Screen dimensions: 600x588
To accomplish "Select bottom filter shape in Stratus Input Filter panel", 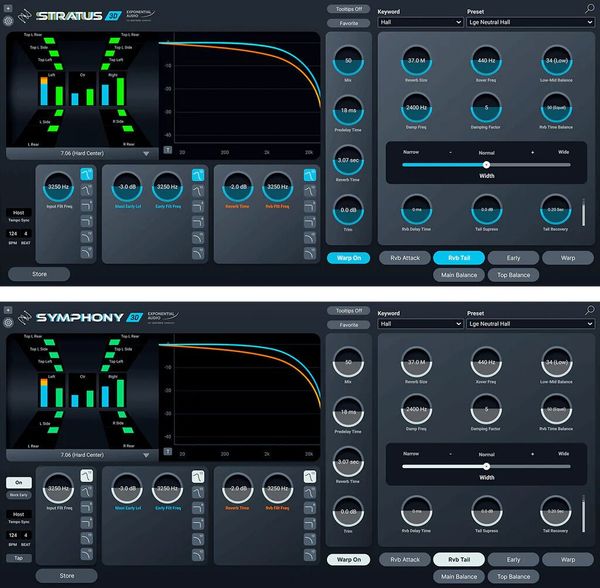I will (86, 252).
